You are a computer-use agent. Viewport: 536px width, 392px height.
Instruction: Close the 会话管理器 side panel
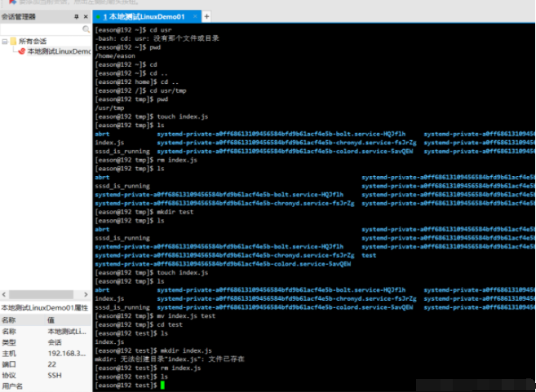[x=87, y=16]
